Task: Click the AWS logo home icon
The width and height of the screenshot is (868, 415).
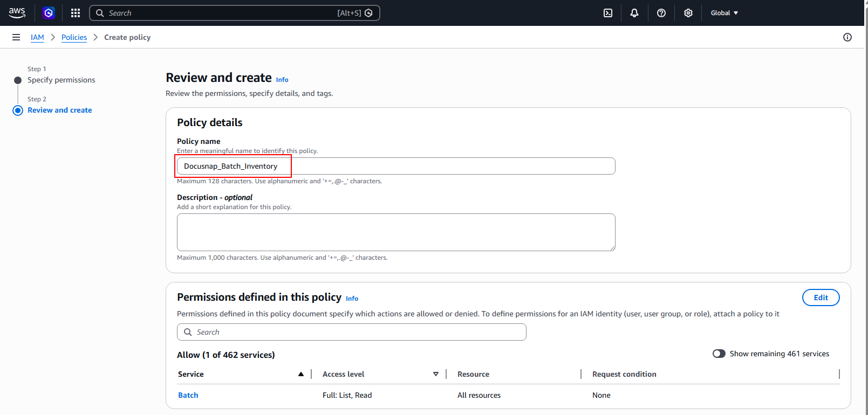Action: (x=17, y=13)
